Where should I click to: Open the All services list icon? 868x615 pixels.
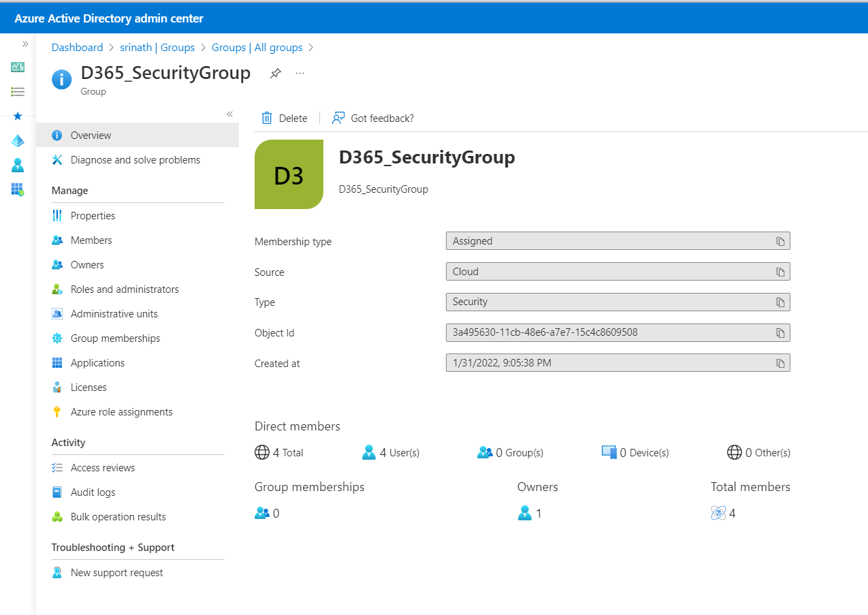coord(18,91)
